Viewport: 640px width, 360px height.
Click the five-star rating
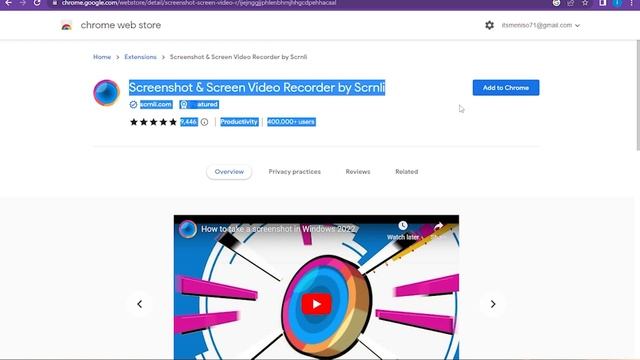tap(153, 122)
